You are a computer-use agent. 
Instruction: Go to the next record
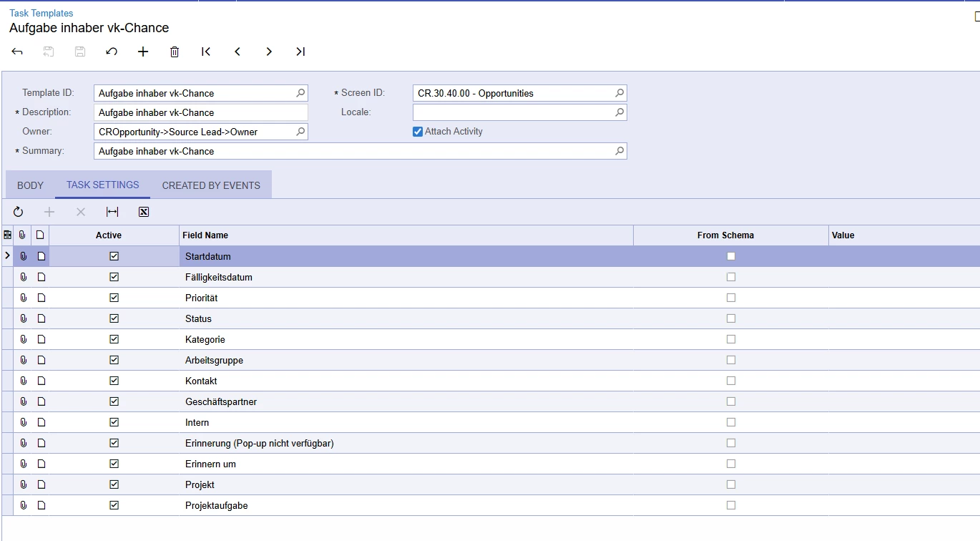point(269,52)
